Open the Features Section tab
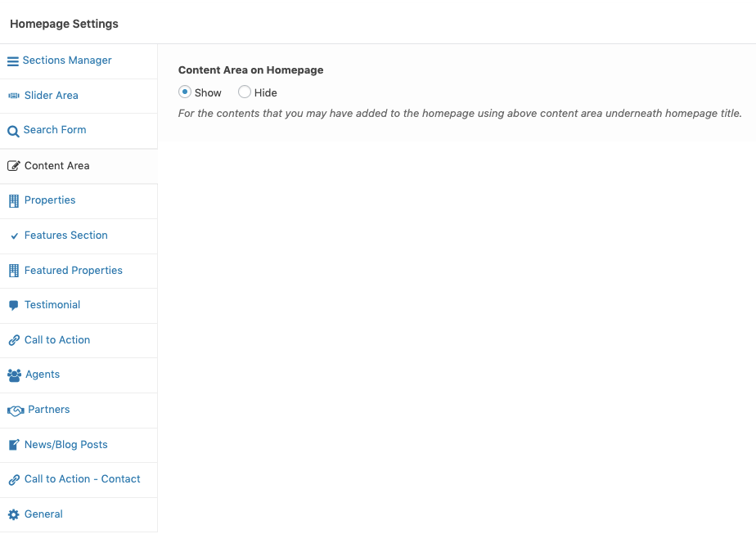The image size is (756, 534). 79,236
